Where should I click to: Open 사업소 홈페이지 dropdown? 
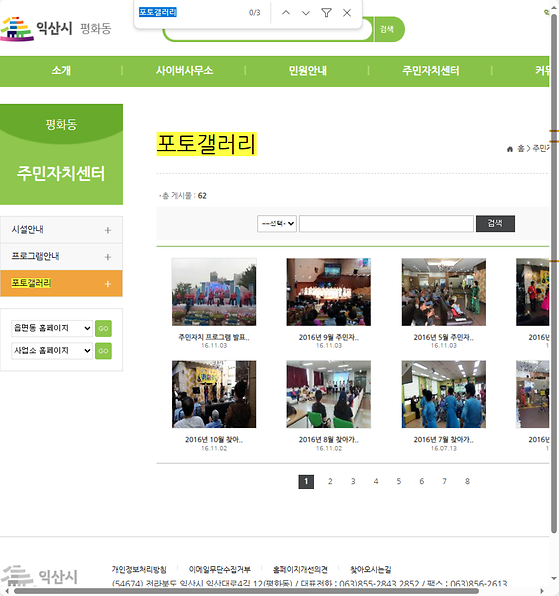click(x=52, y=350)
